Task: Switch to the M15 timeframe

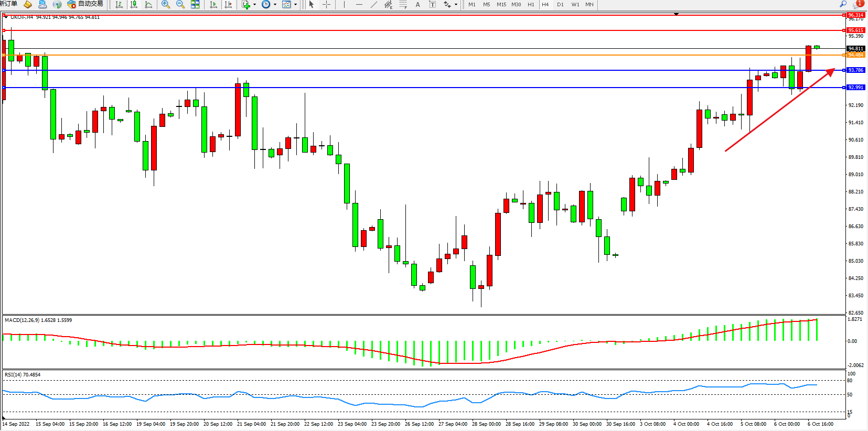Action: tap(501, 4)
